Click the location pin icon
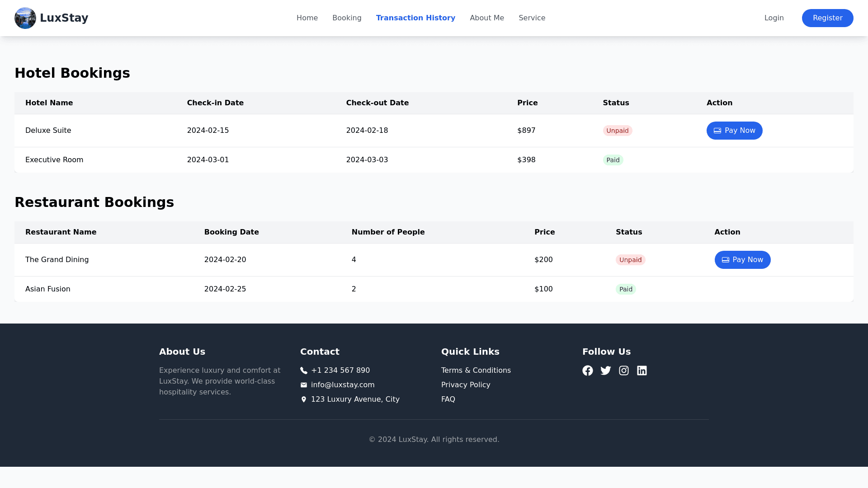The width and height of the screenshot is (868, 488). click(304, 399)
